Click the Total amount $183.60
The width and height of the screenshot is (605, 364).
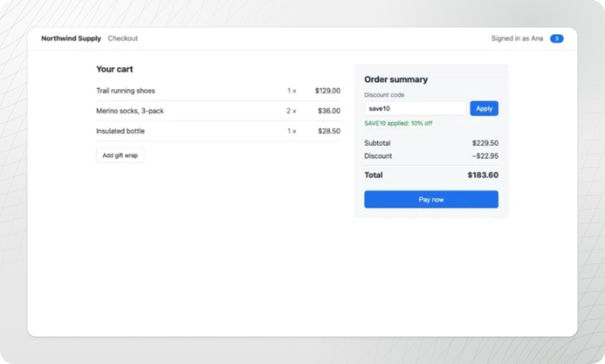(483, 175)
